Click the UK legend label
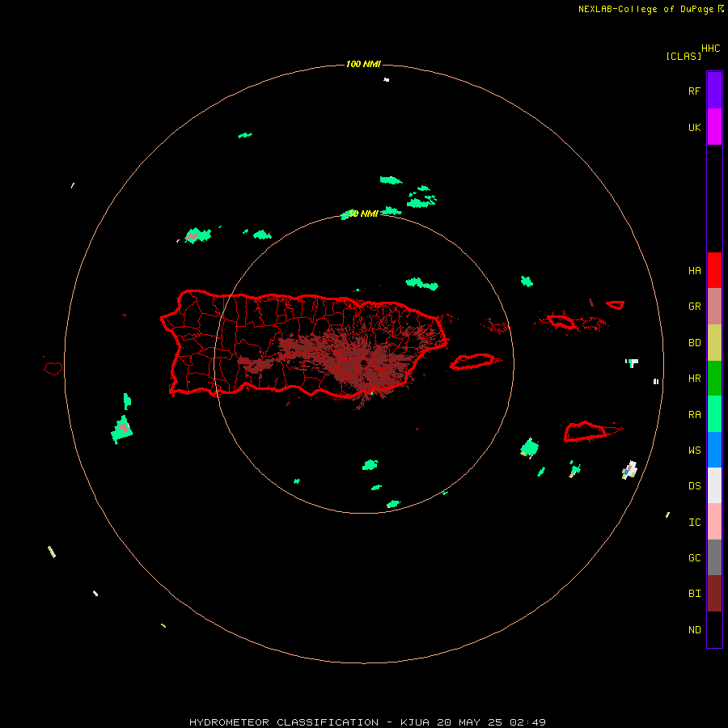Screen dimensions: 728x728 (x=694, y=127)
